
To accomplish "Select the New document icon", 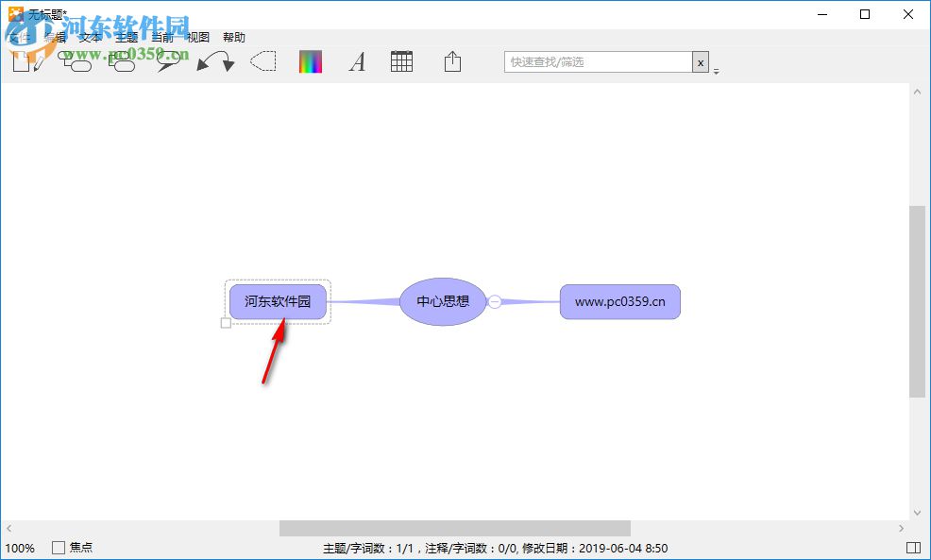I will (x=28, y=59).
